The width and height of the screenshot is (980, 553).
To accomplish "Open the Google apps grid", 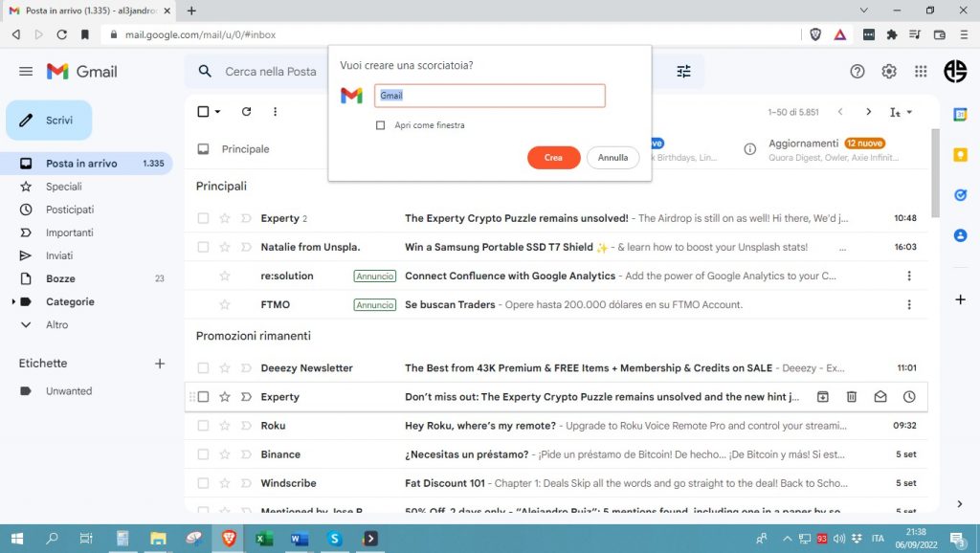I will (921, 72).
